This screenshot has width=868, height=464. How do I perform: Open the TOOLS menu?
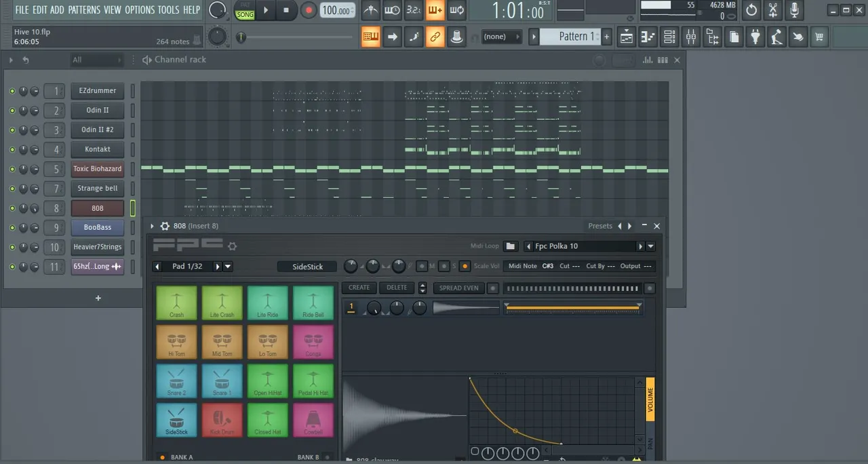(x=169, y=9)
